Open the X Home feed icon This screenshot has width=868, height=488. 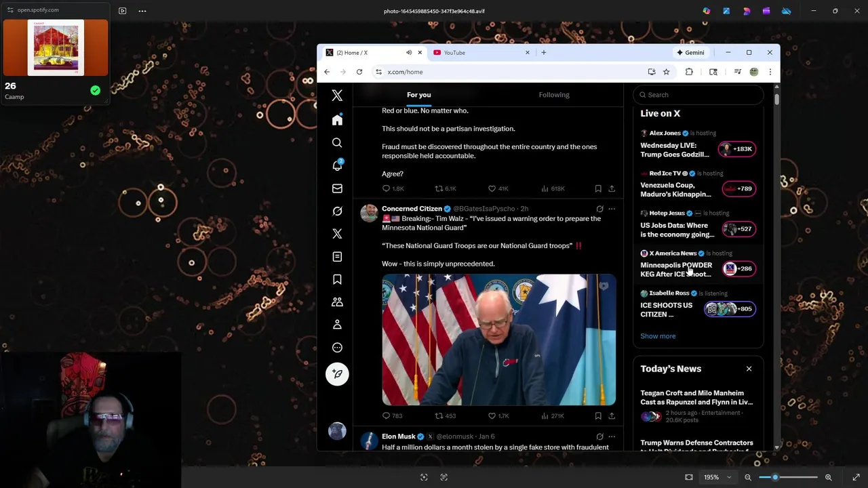337,120
